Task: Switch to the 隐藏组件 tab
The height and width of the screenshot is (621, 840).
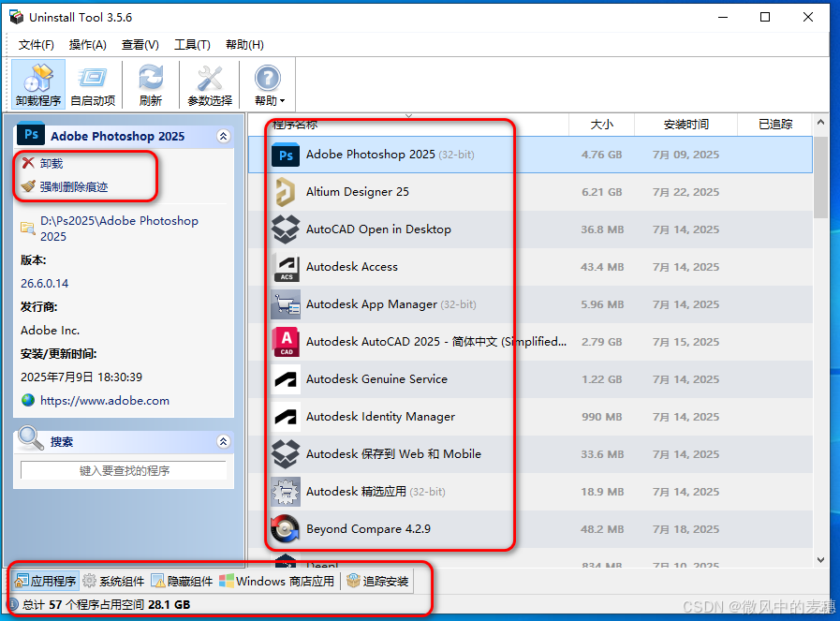Action: point(183,581)
